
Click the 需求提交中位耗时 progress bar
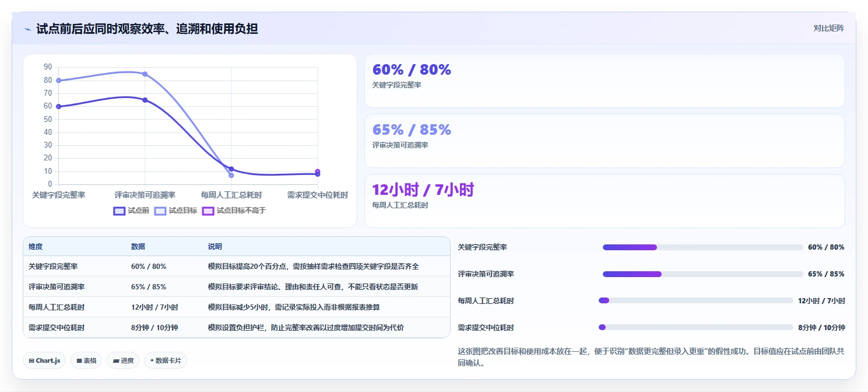point(696,327)
